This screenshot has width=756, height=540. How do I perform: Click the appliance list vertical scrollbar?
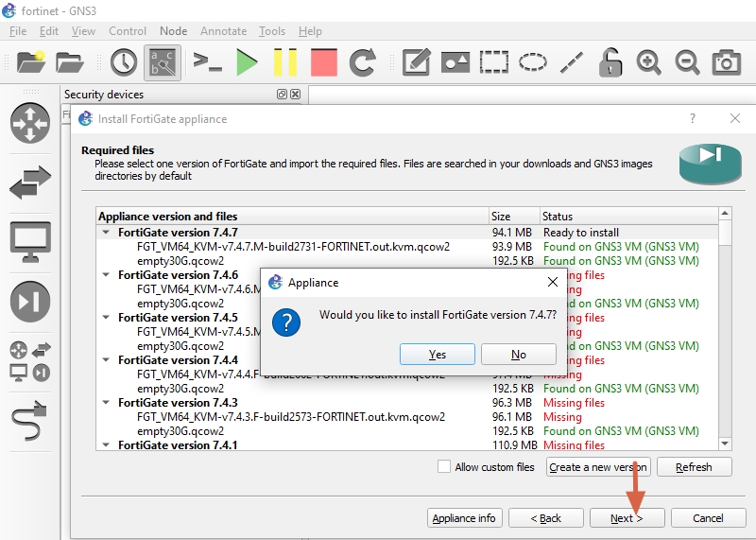coord(725,331)
